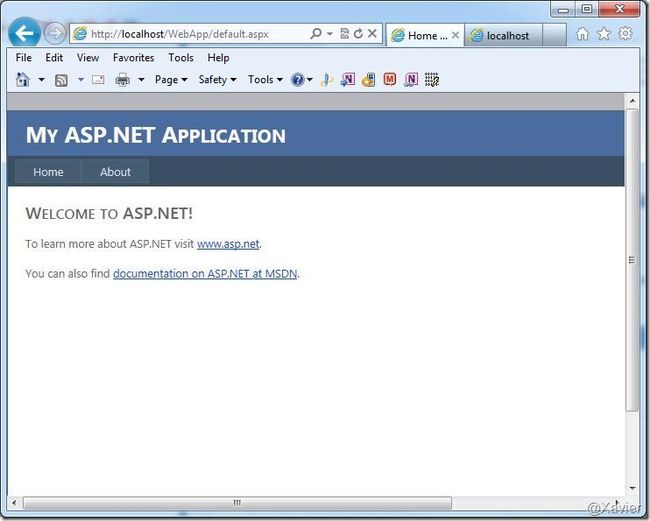Open the Tools menu in the menu bar
This screenshot has height=521, width=650.
click(181, 58)
